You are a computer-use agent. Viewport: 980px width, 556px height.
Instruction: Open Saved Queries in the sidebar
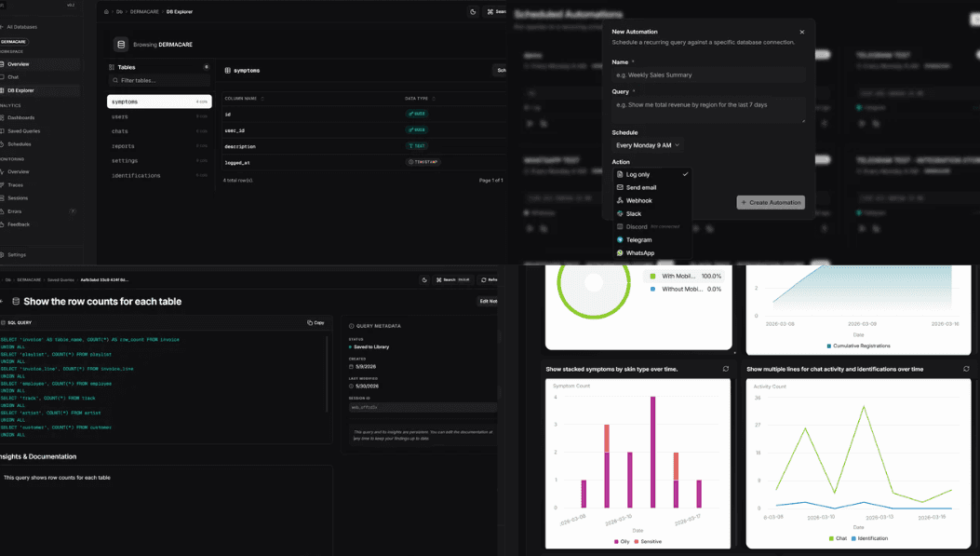pos(40,131)
